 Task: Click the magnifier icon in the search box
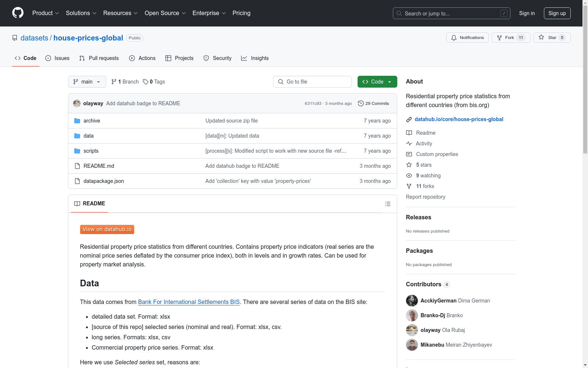point(399,13)
